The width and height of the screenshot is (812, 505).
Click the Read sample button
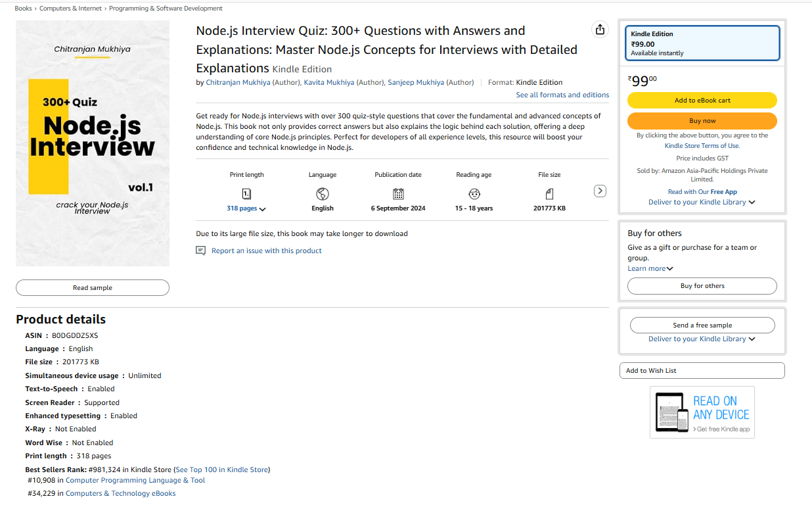tap(93, 288)
